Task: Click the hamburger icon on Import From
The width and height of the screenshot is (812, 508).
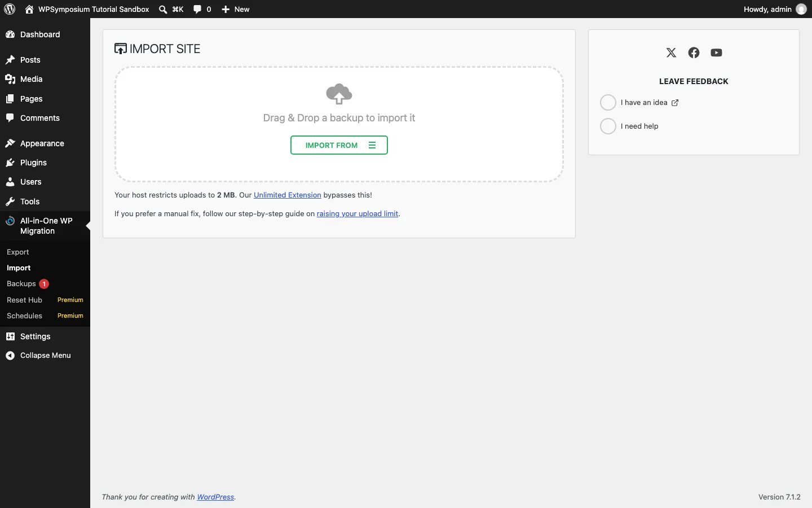Action: (373, 146)
